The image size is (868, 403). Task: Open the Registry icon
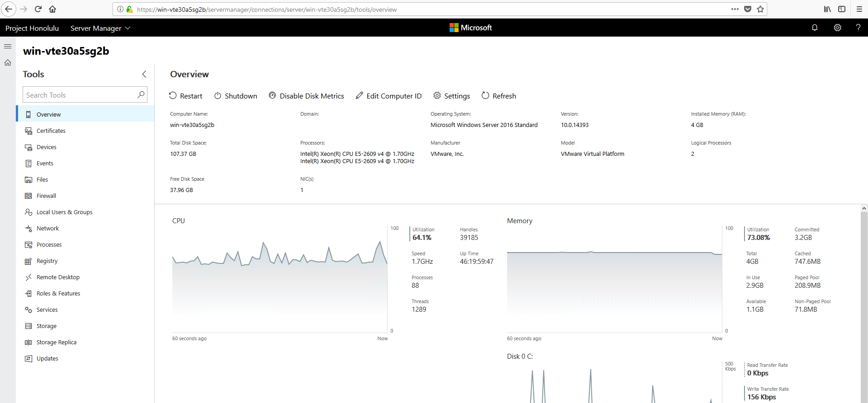pos(28,261)
